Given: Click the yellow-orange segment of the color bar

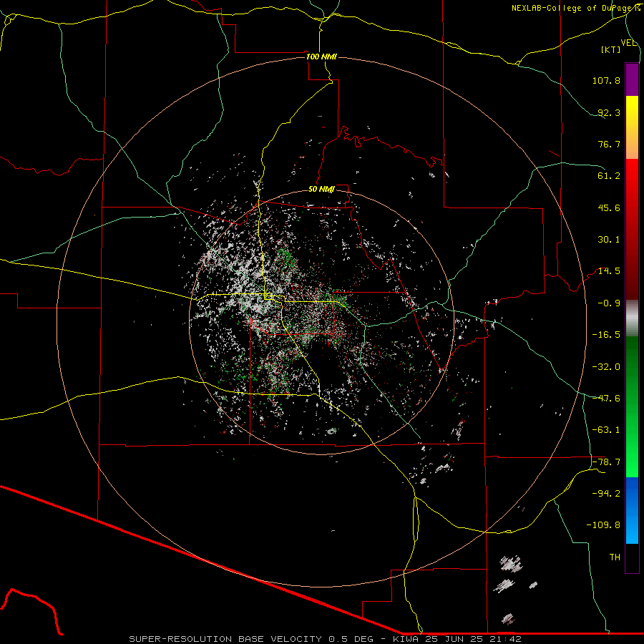Looking at the screenshot, I should [632, 127].
